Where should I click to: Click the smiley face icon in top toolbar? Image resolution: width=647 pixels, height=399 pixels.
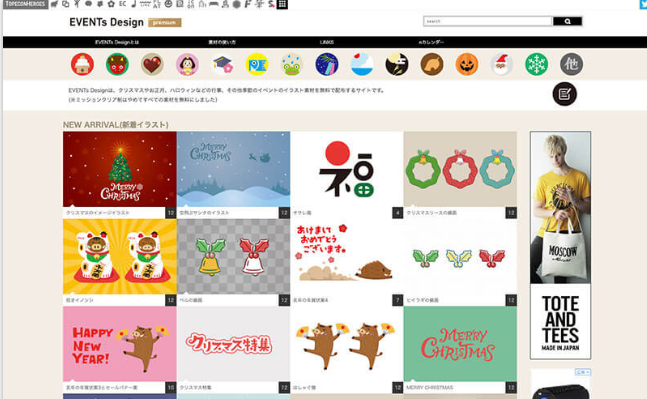tap(168, 4)
